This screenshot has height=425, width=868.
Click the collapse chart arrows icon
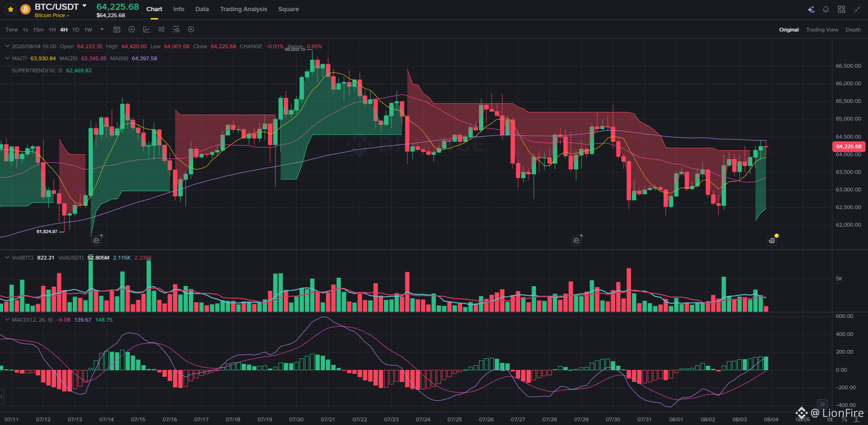[857, 9]
